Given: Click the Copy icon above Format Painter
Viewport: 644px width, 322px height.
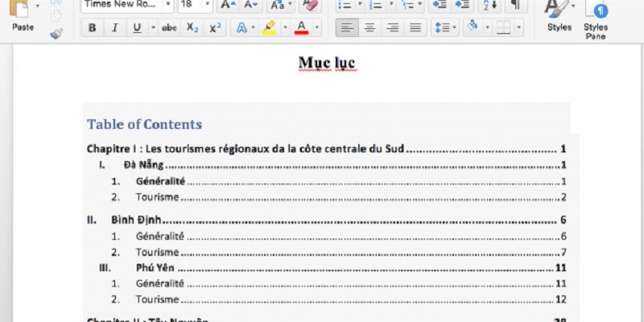Looking at the screenshot, I should 56,15.
